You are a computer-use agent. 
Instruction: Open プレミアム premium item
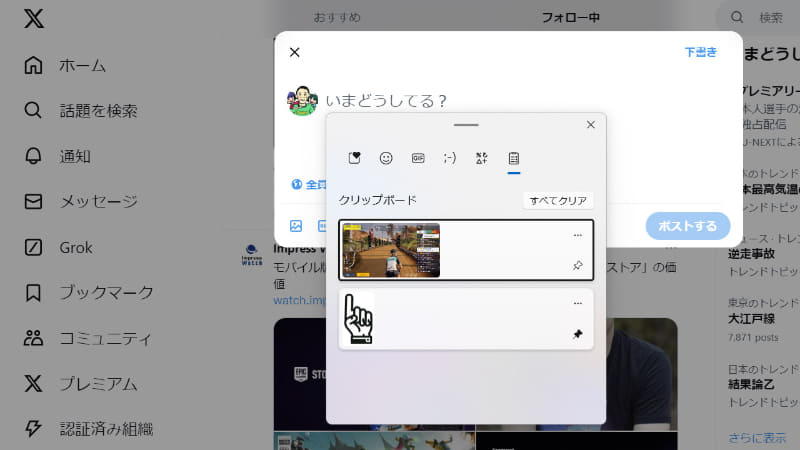[x=81, y=384]
